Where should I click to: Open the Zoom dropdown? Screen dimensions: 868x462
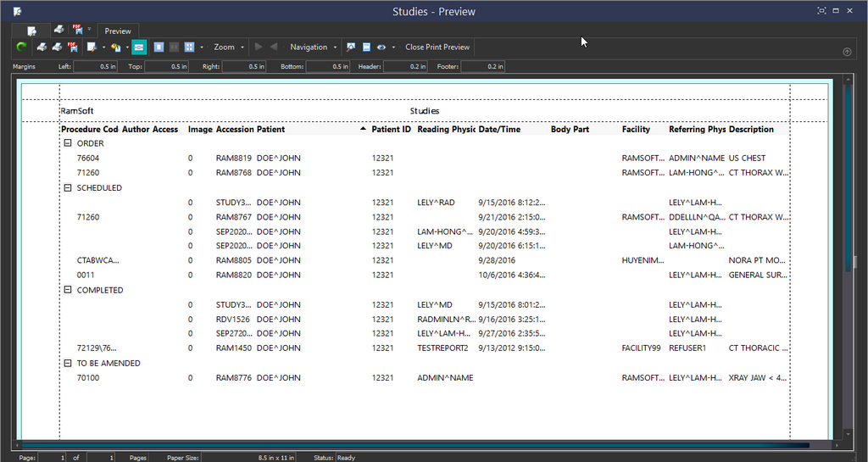228,47
